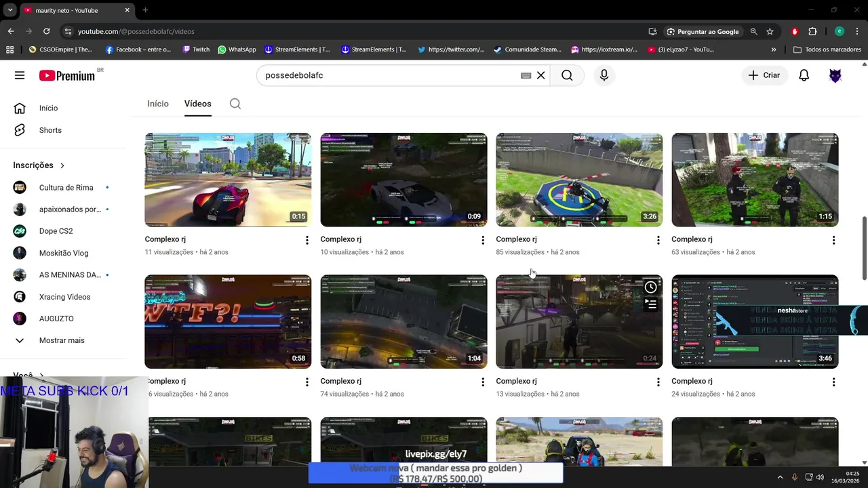Click the YouTube Premium logo

pos(67,75)
